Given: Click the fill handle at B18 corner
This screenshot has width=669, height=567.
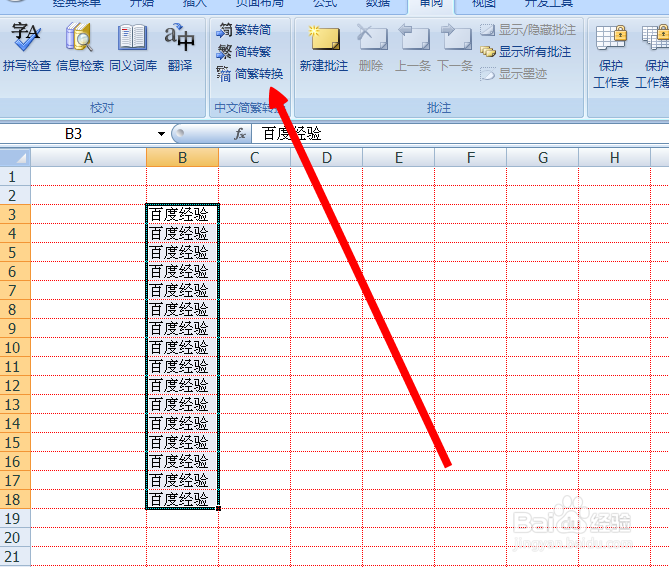Looking at the screenshot, I should point(218,509).
